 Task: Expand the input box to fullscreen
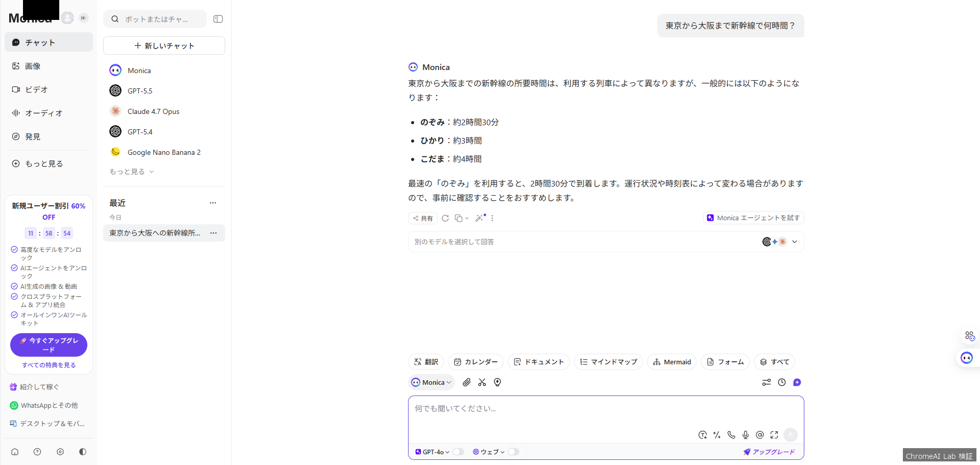[774, 435]
